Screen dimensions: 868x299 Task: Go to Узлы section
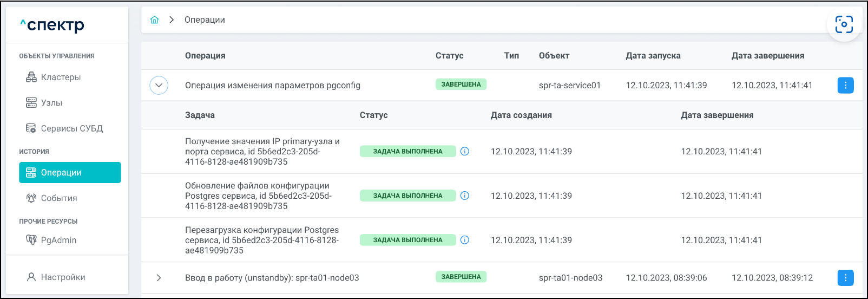(x=51, y=103)
